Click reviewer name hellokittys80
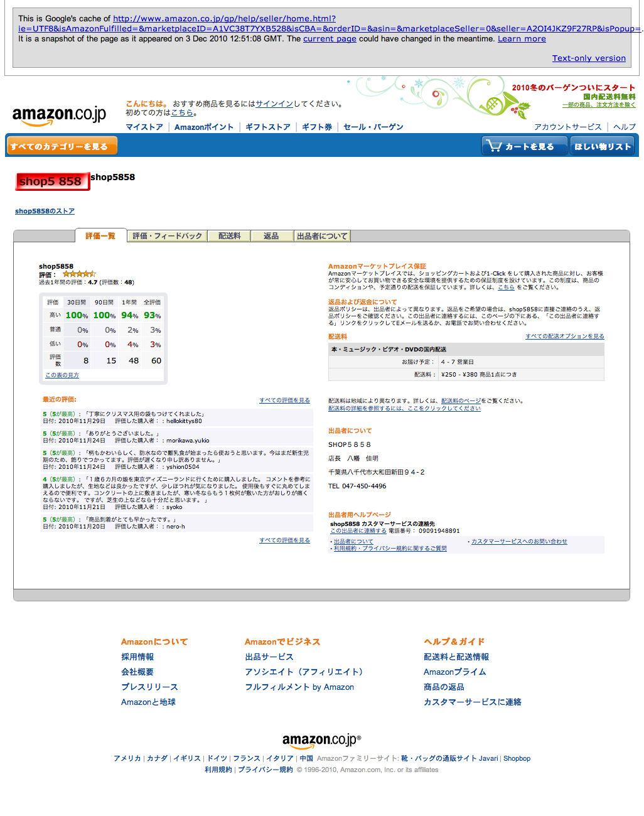644x816 pixels. point(184,421)
